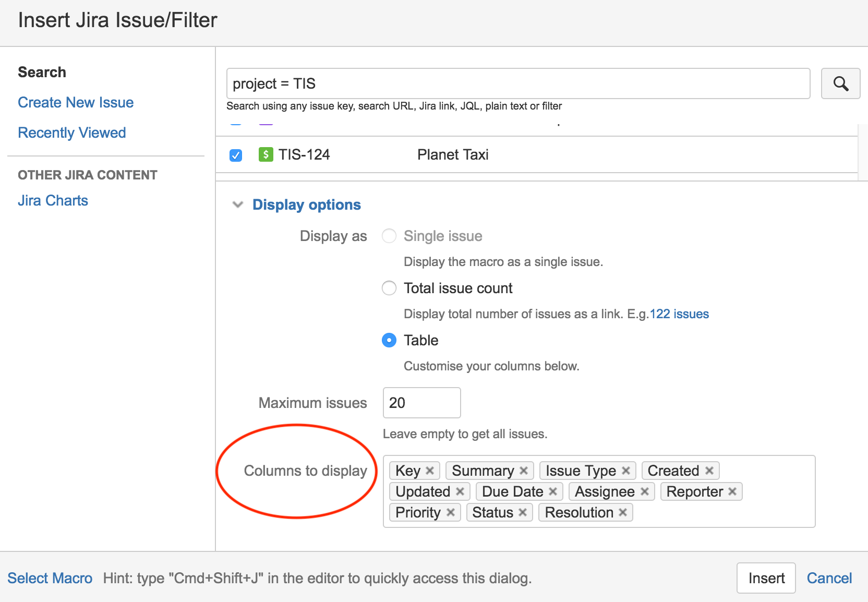Click the Maximum issues field
The width and height of the screenshot is (868, 602).
pos(421,402)
